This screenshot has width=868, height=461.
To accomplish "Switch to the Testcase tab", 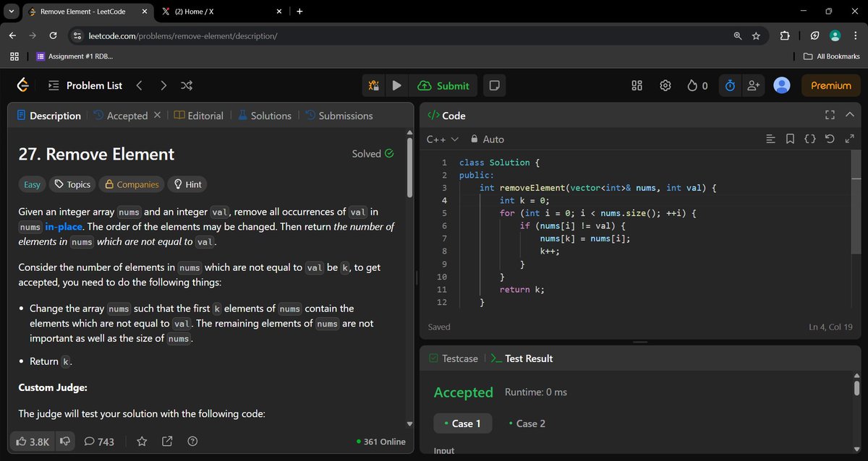I will (x=454, y=358).
